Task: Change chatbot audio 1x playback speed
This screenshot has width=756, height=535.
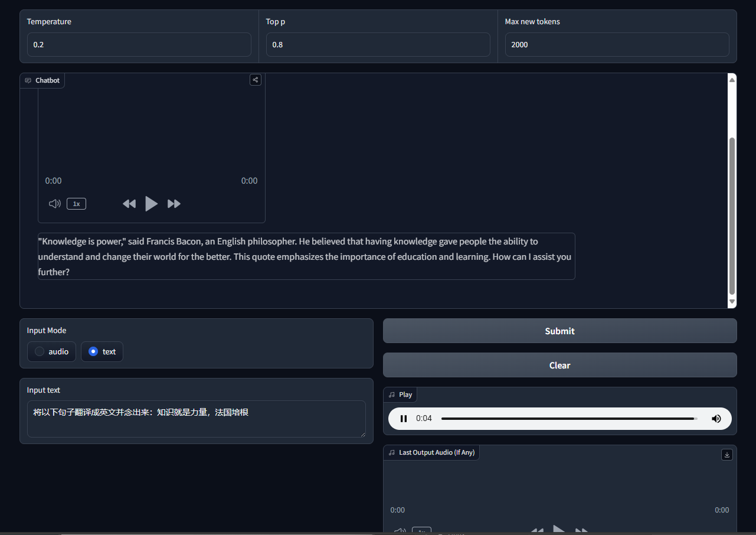Action: click(76, 204)
